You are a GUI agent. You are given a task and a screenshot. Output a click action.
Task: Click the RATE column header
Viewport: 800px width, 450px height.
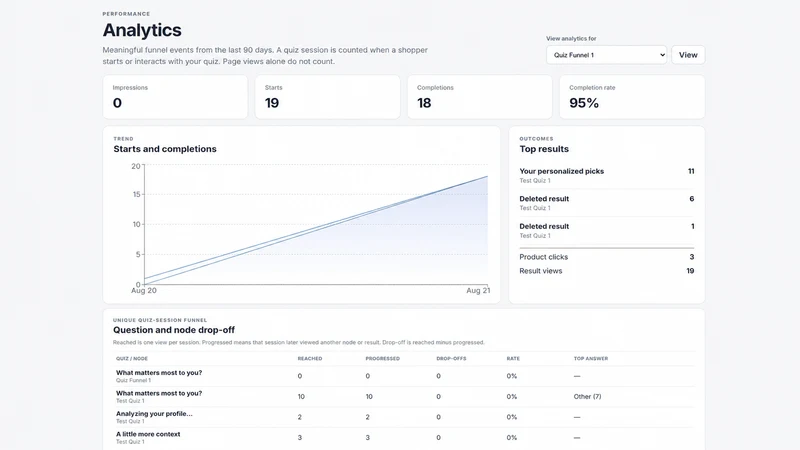[513, 359]
